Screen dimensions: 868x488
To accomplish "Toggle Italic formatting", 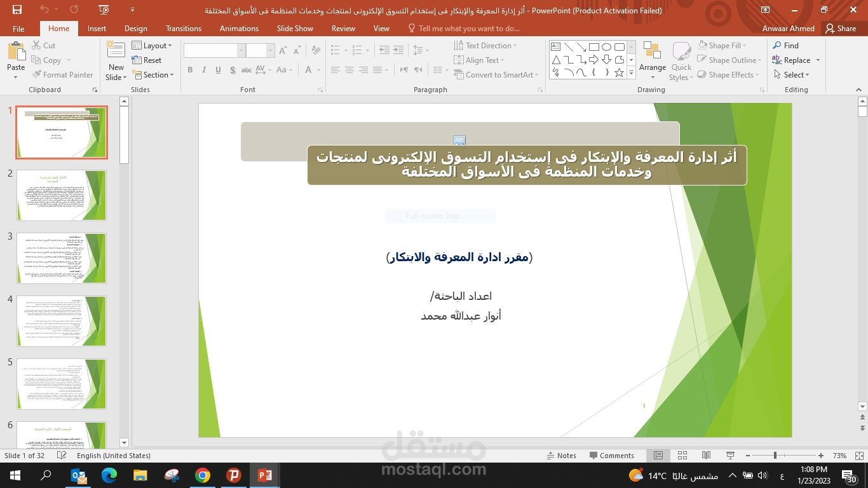I will click(x=204, y=70).
